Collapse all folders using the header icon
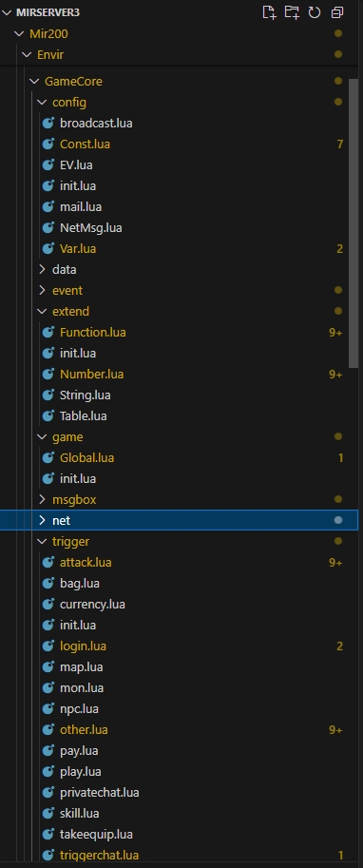The width and height of the screenshot is (363, 868). point(337,12)
